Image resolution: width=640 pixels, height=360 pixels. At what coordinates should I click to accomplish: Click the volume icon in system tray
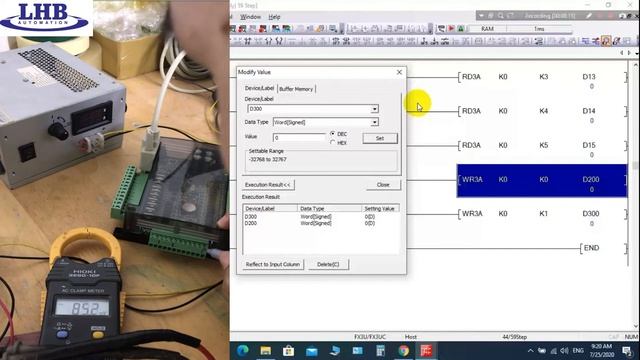564,351
